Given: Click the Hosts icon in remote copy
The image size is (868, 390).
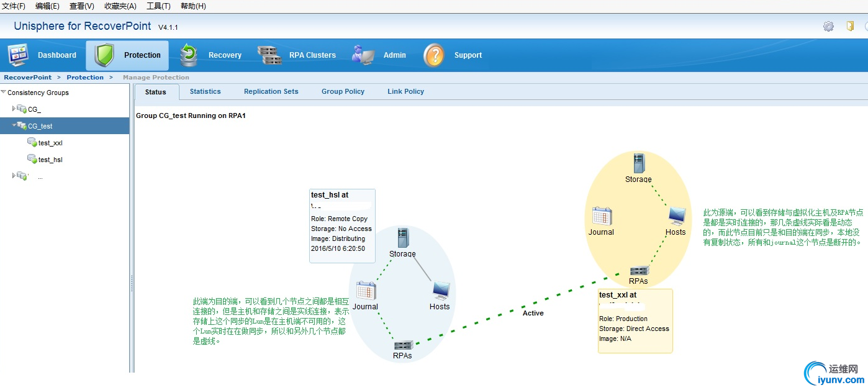Looking at the screenshot, I should point(440,291).
